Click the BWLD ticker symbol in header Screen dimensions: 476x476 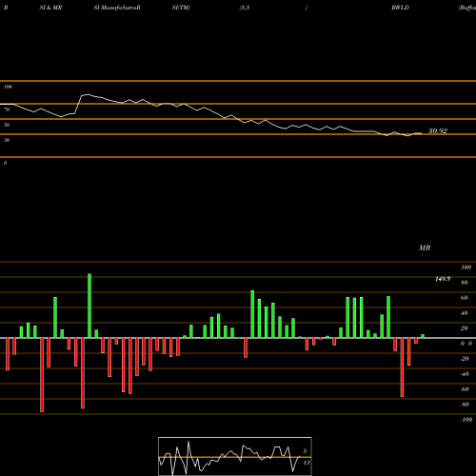(400, 8)
